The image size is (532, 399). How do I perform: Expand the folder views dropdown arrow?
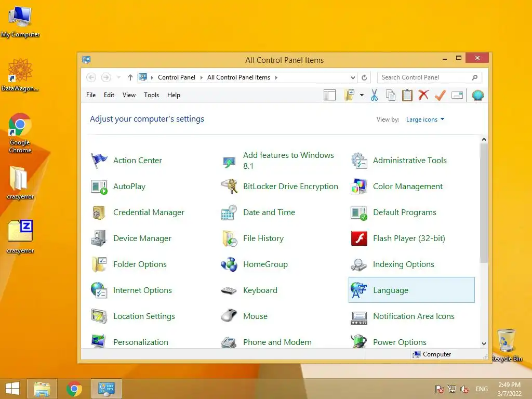[362, 96]
